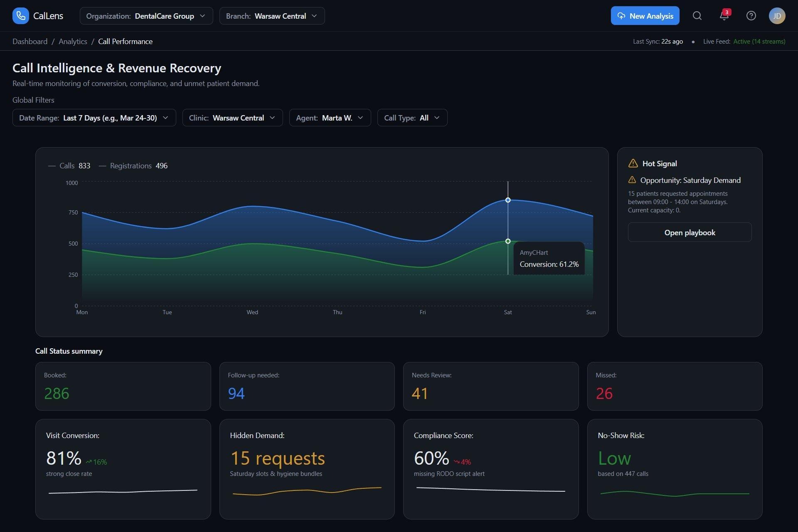Open the Needs Review 41 card
The width and height of the screenshot is (798, 532).
(491, 386)
